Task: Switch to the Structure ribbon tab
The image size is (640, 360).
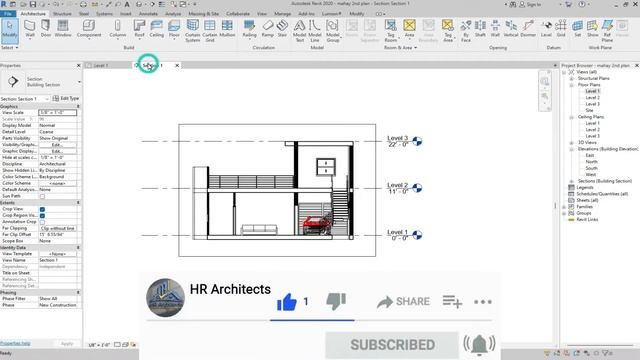Action: [62, 14]
